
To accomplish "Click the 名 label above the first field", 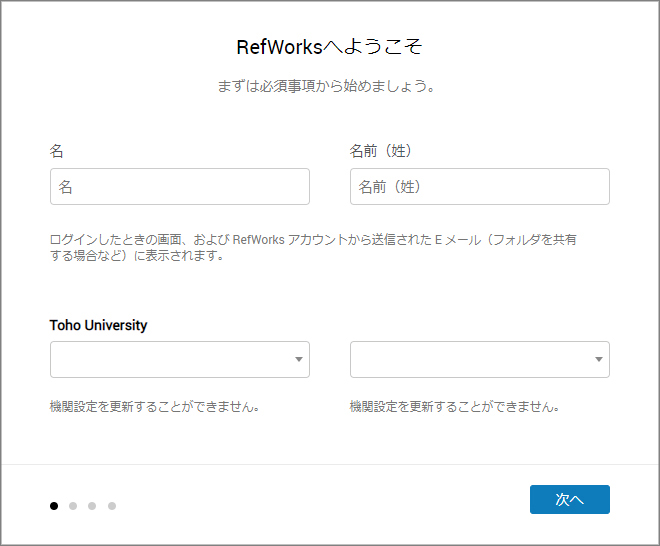I will click(56, 151).
